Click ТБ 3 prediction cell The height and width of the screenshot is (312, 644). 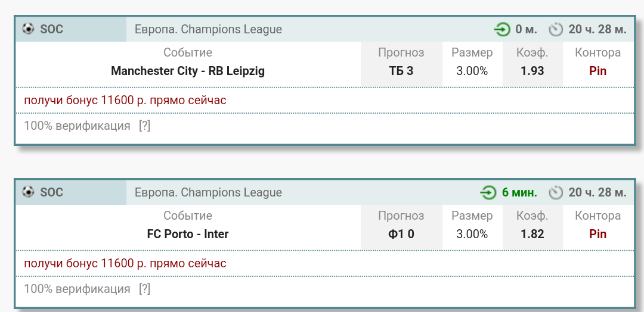point(401,71)
